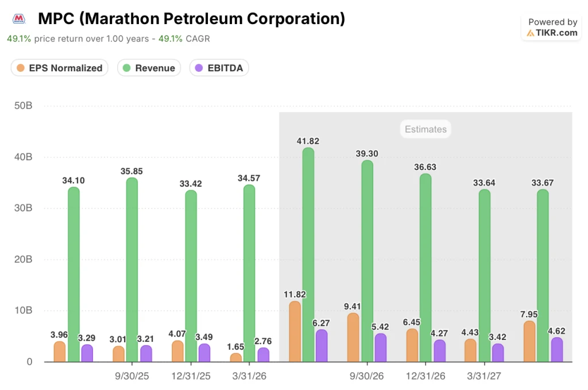The height and width of the screenshot is (390, 588).
Task: Select the green revenue bar labeled 35.85
Action: tap(132, 269)
